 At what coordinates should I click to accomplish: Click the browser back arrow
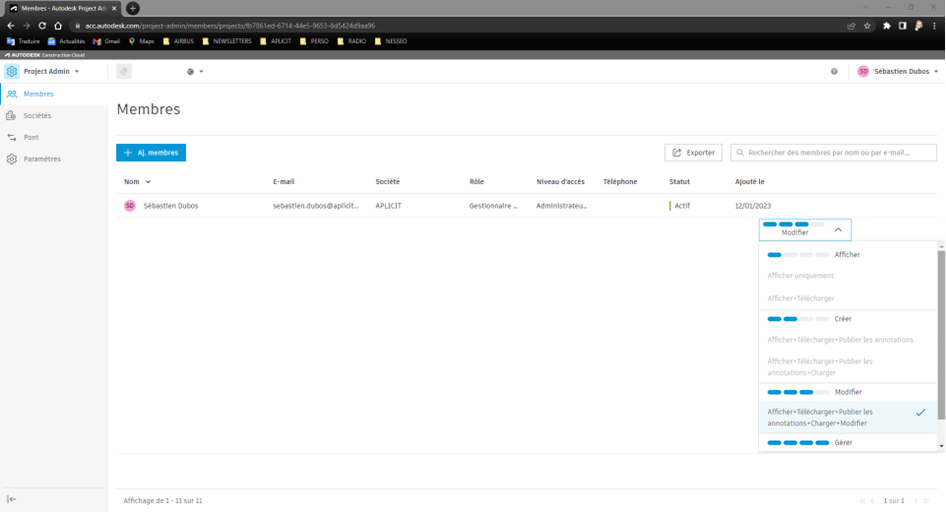10,26
